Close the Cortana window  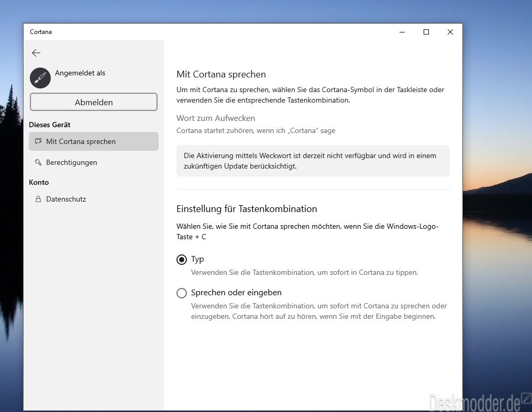450,32
